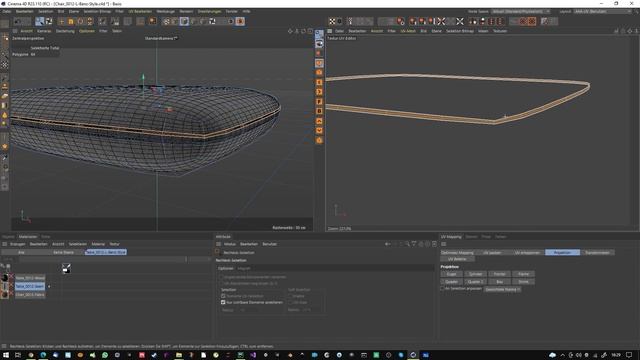Select the Live Selection tool in the top toolbar
Screen dimensions: 640x360
(x=40, y=21)
